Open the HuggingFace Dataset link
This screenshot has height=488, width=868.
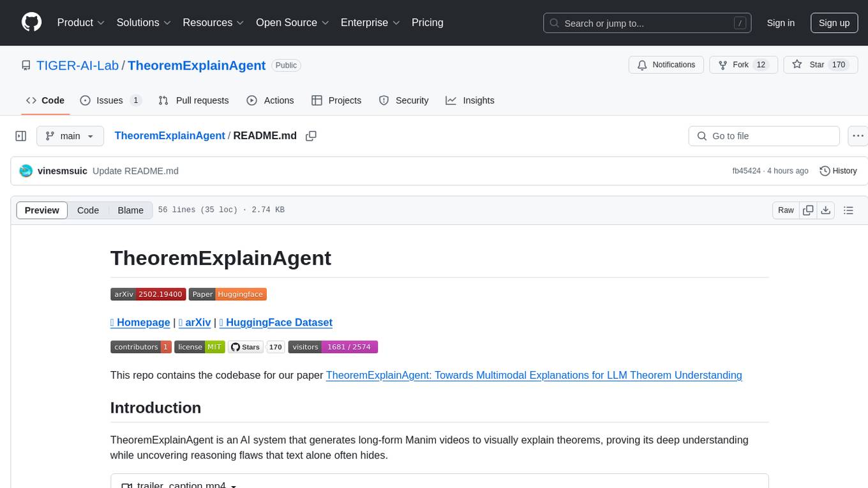276,323
